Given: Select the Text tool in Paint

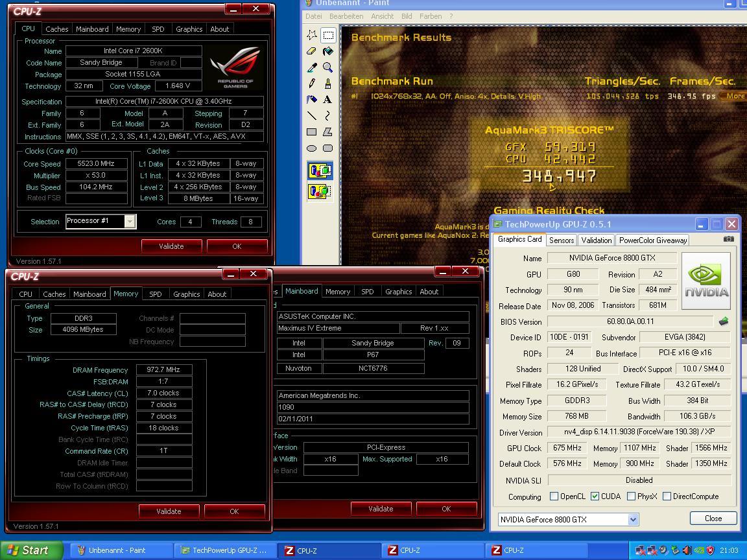Looking at the screenshot, I should (327, 100).
